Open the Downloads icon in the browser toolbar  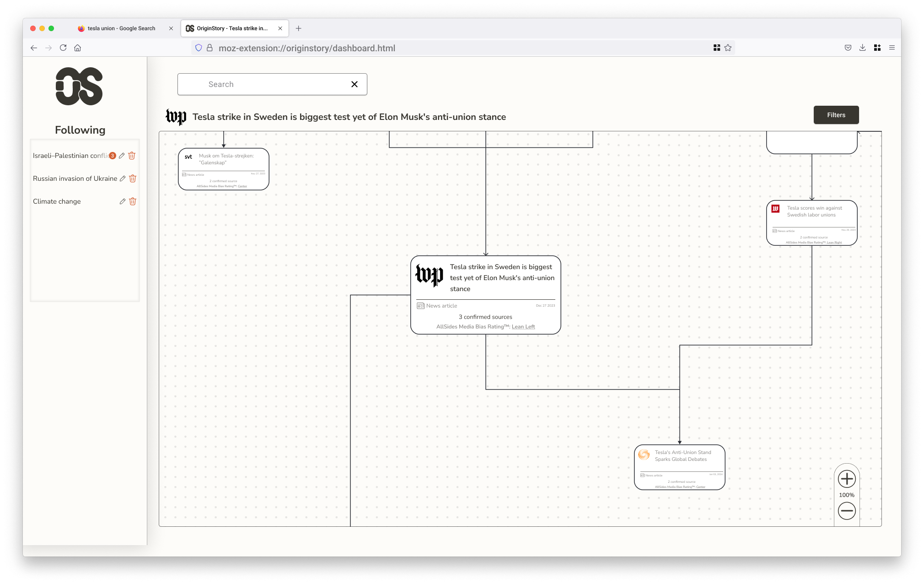[x=863, y=48]
